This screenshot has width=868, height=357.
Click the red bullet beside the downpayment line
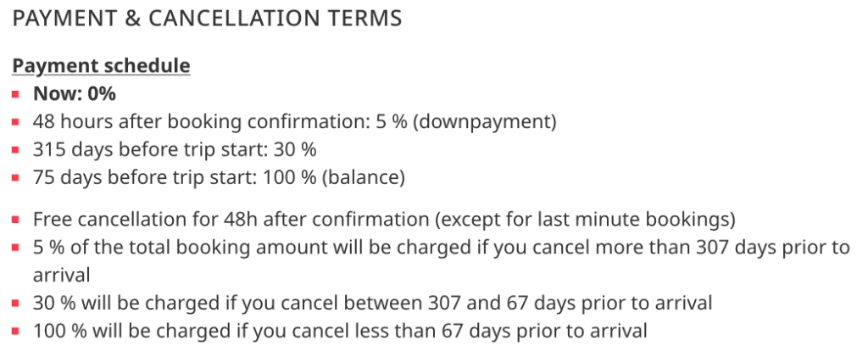pos(15,122)
